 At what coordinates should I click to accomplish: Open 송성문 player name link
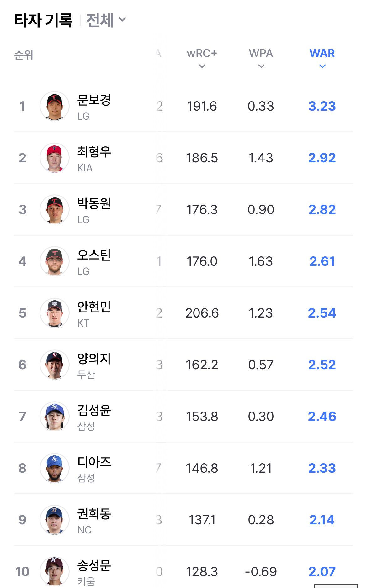(x=94, y=565)
